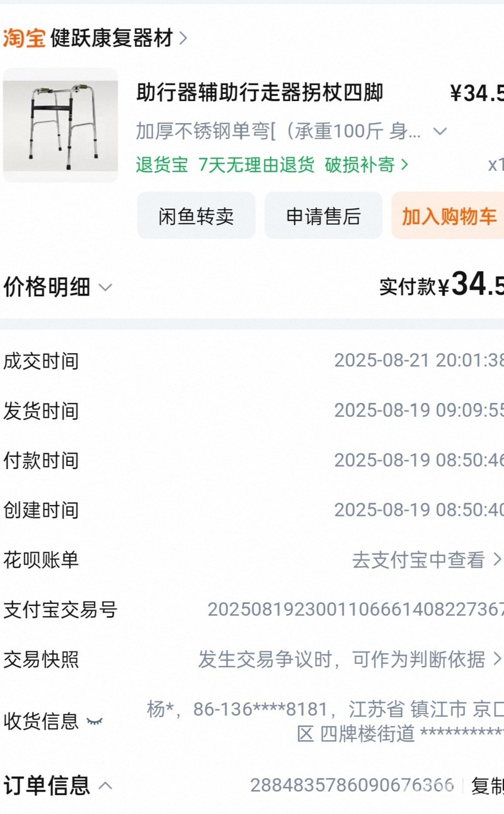Click the chevron beside the shop name
Image resolution: width=504 pixels, height=814 pixels.
pyautogui.click(x=183, y=38)
